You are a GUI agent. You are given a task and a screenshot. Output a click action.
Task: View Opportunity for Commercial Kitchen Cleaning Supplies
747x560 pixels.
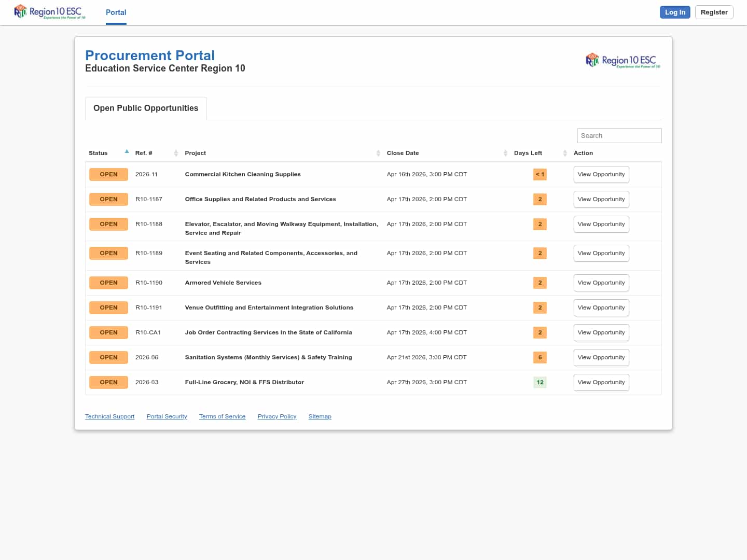[x=601, y=174]
